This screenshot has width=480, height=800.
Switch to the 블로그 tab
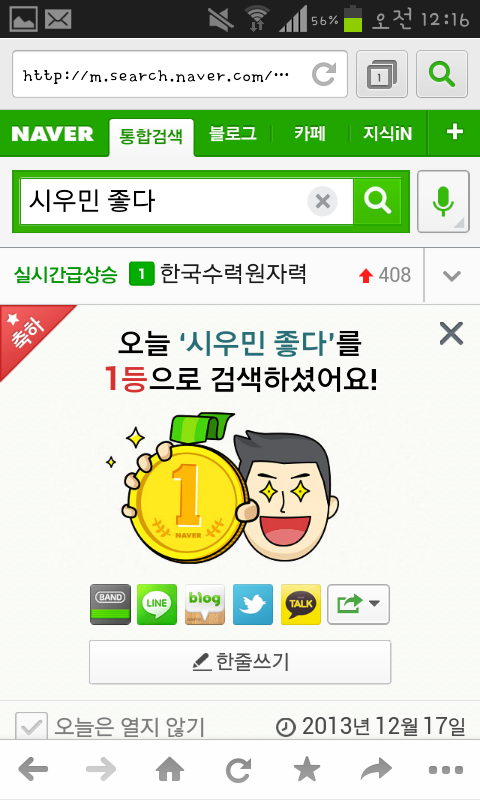point(233,134)
